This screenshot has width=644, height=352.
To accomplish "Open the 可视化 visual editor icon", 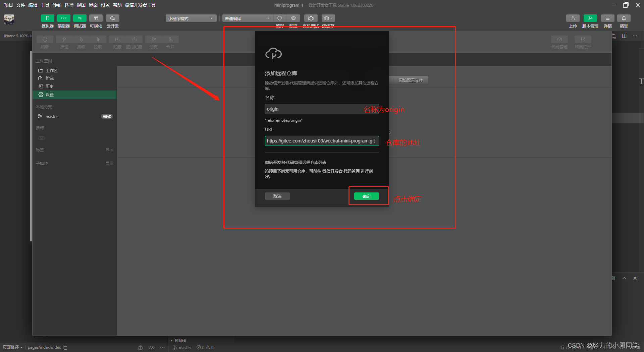I will (x=96, y=18).
